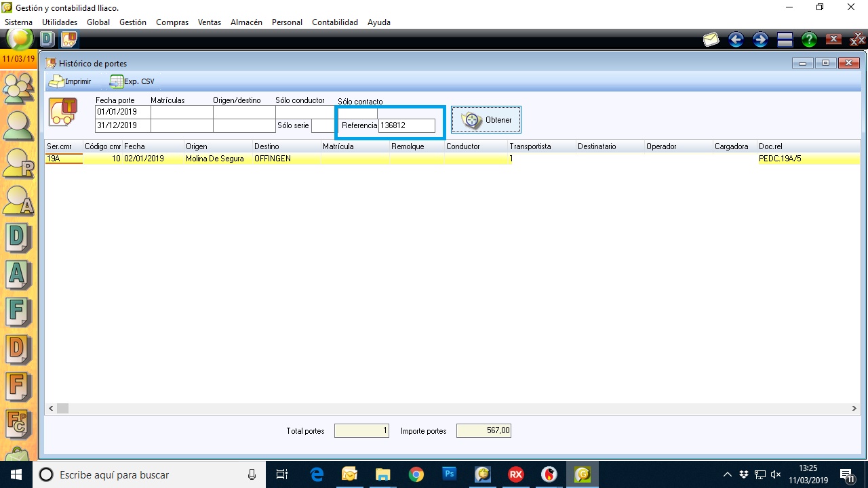Image resolution: width=868 pixels, height=488 pixels.
Task: Click the close-all windows double-X icon
Action: pos(857,40)
